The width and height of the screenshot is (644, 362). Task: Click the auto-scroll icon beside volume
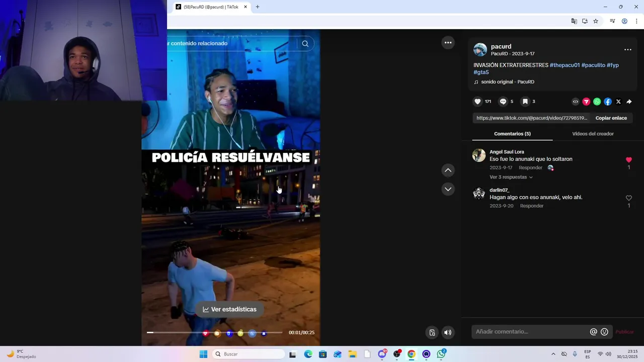432,332
